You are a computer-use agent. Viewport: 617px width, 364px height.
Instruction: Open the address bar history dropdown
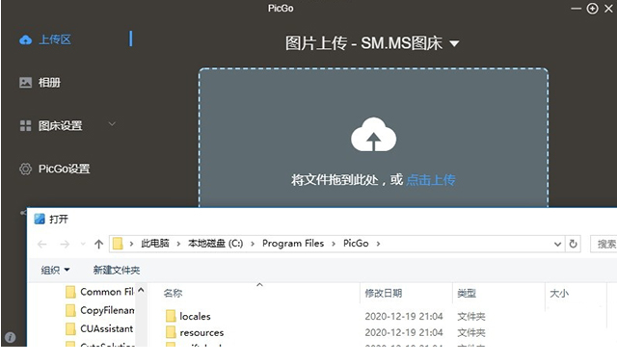(557, 244)
